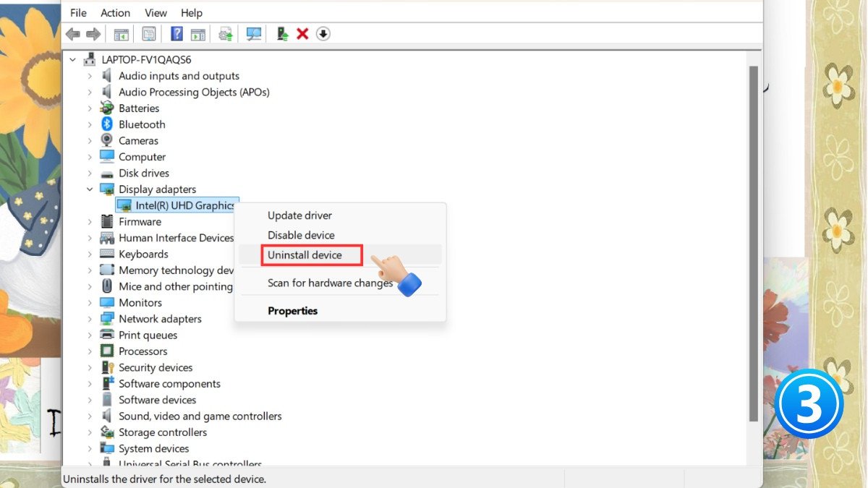Open the Action menu
The width and height of the screenshot is (868, 488).
(115, 13)
